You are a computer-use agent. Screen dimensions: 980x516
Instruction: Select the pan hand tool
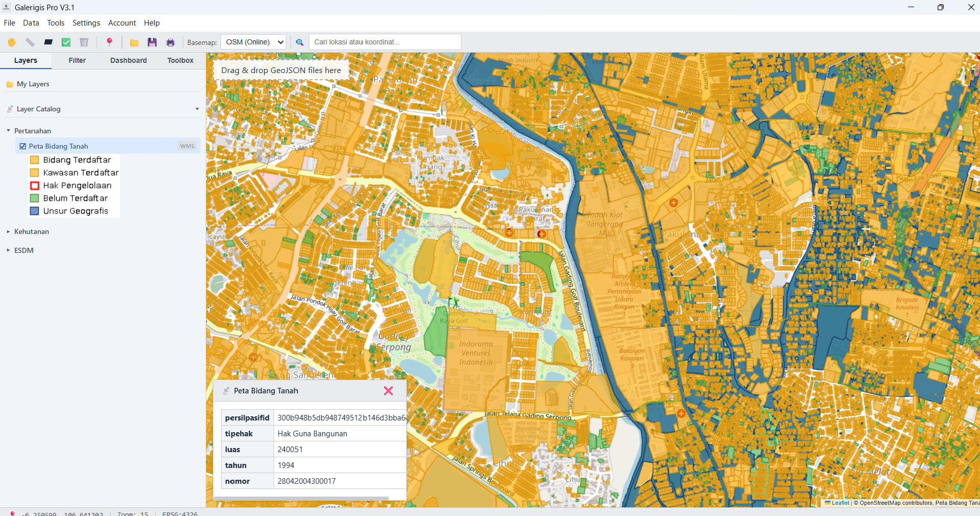coord(12,42)
